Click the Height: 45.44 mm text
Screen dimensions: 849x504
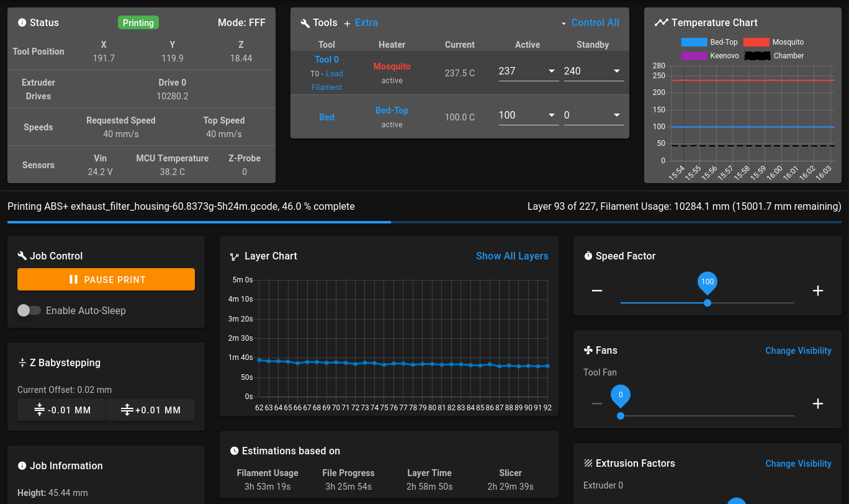click(x=53, y=493)
